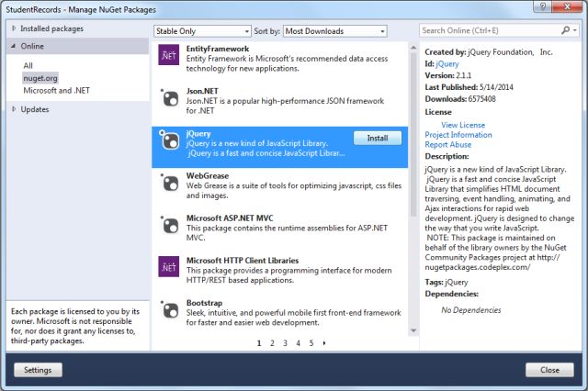Click the Microsoft ASP.NET MVC package icon
Image resolution: width=588 pixels, height=391 pixels.
point(169,225)
